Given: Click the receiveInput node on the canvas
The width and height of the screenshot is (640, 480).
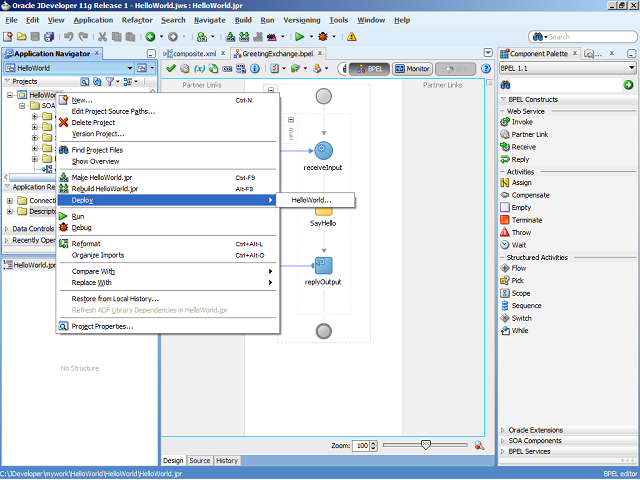Looking at the screenshot, I should tap(323, 150).
